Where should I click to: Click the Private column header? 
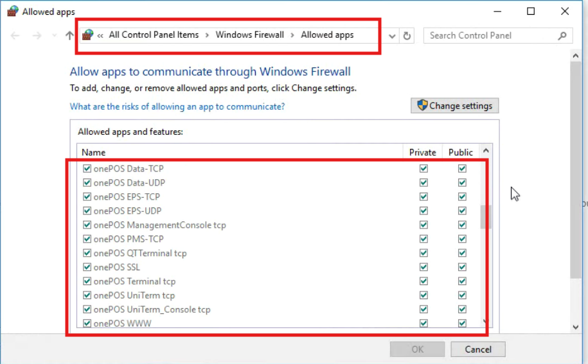pos(423,152)
